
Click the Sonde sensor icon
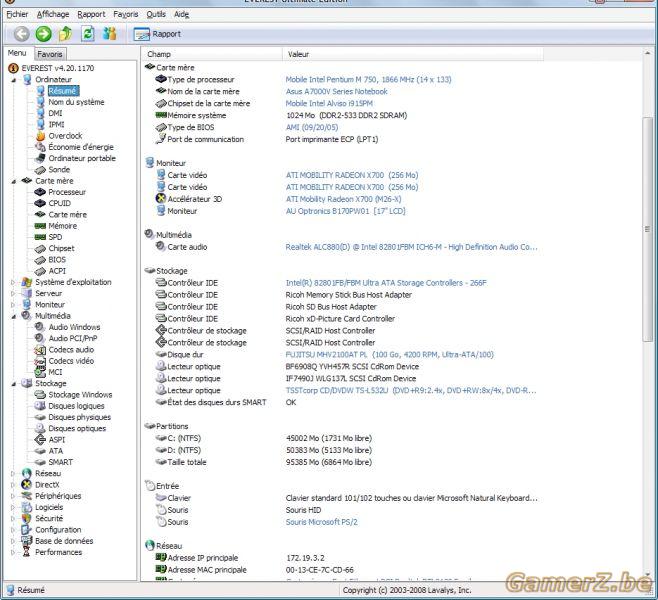click(40, 170)
